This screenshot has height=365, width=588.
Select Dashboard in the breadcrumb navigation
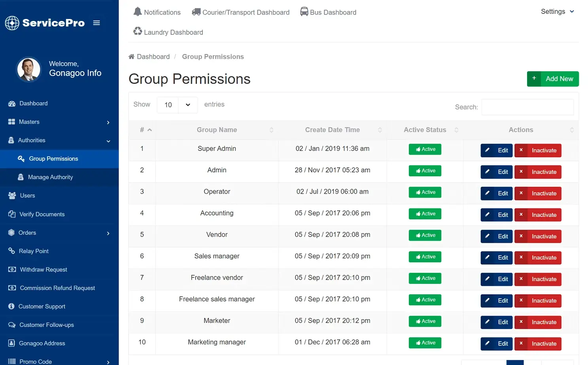tap(153, 56)
